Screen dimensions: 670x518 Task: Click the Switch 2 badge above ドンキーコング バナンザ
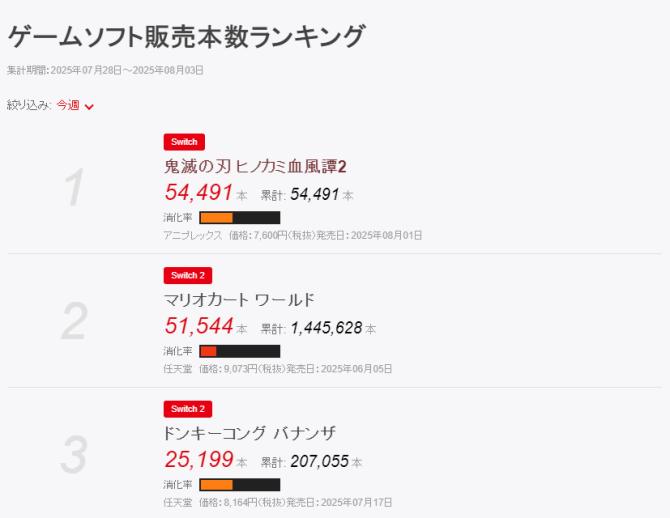pos(187,409)
